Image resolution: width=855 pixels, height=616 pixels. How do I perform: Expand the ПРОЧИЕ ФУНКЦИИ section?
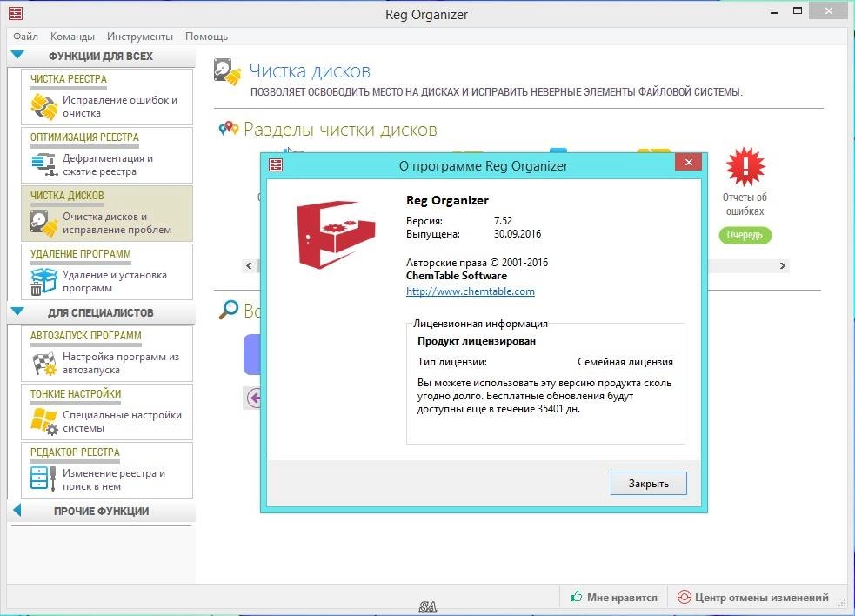(17, 510)
